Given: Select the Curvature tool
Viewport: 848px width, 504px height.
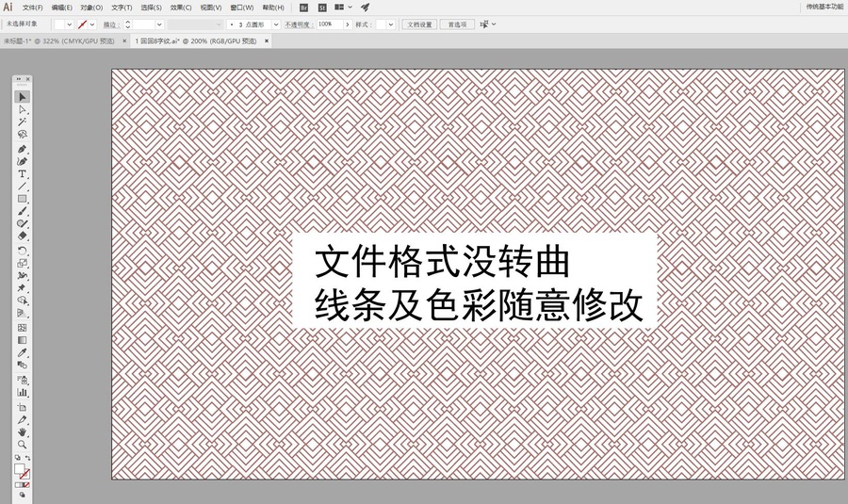Looking at the screenshot, I should point(23,161).
